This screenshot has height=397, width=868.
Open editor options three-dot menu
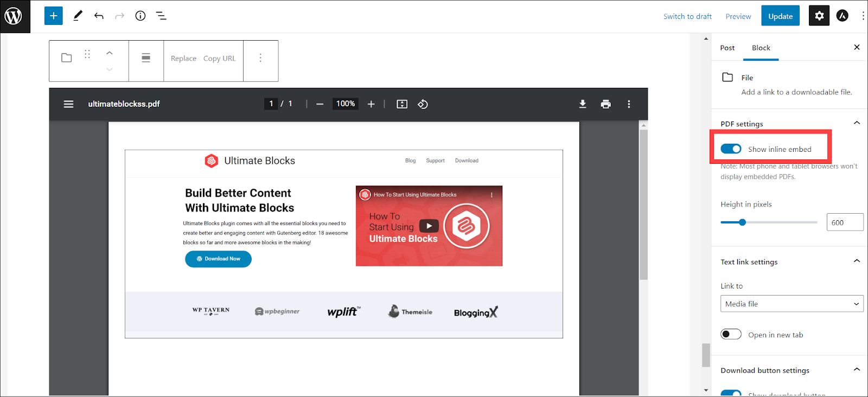click(x=863, y=16)
